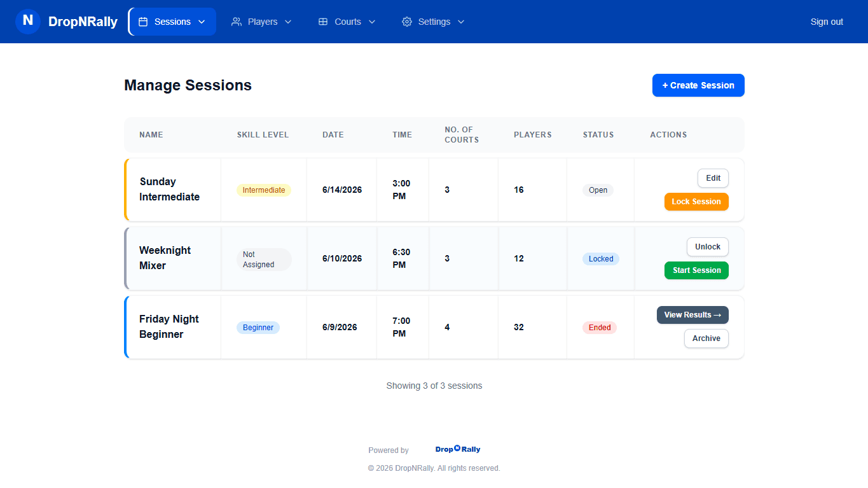Click the Ended status badge
Image resolution: width=868 pixels, height=488 pixels.
pyautogui.click(x=600, y=328)
